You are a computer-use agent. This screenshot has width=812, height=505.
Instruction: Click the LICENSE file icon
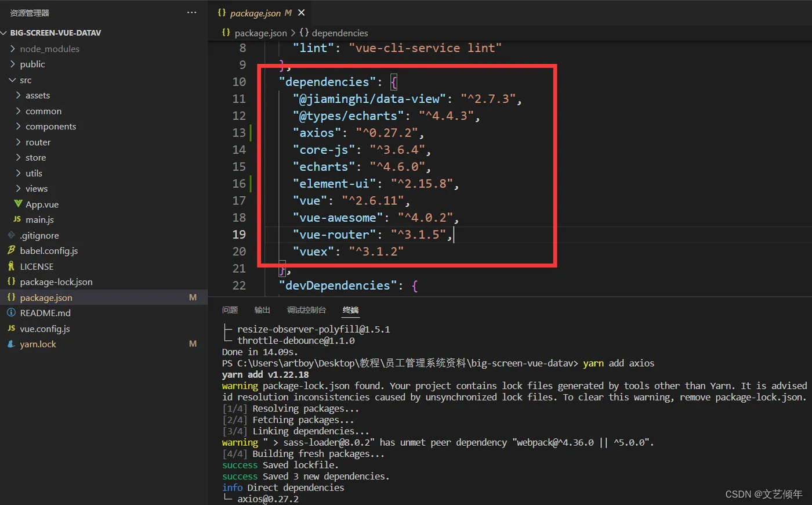click(x=11, y=266)
